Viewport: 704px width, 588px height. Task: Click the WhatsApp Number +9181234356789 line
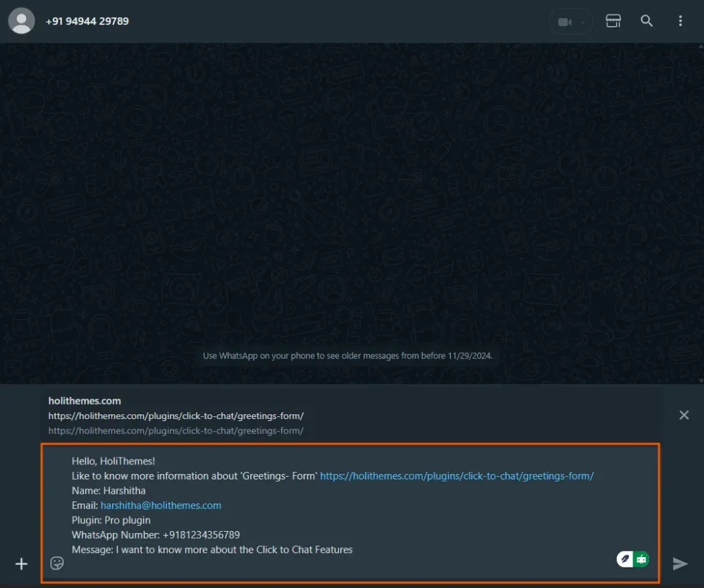156,535
